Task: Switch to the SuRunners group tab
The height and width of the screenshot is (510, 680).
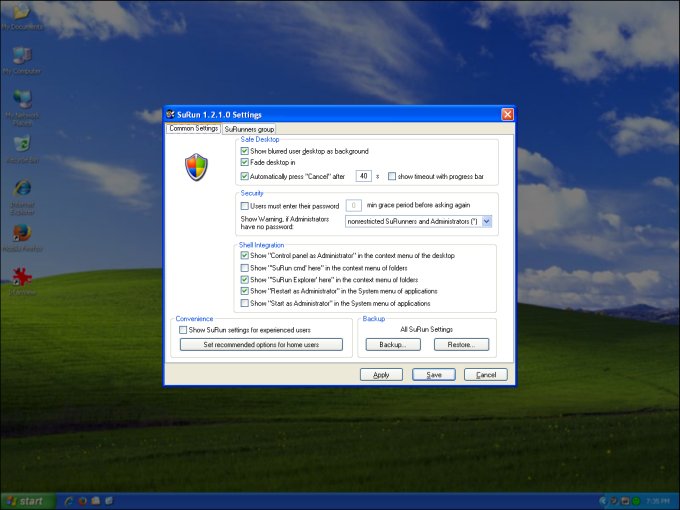Action: [x=249, y=129]
